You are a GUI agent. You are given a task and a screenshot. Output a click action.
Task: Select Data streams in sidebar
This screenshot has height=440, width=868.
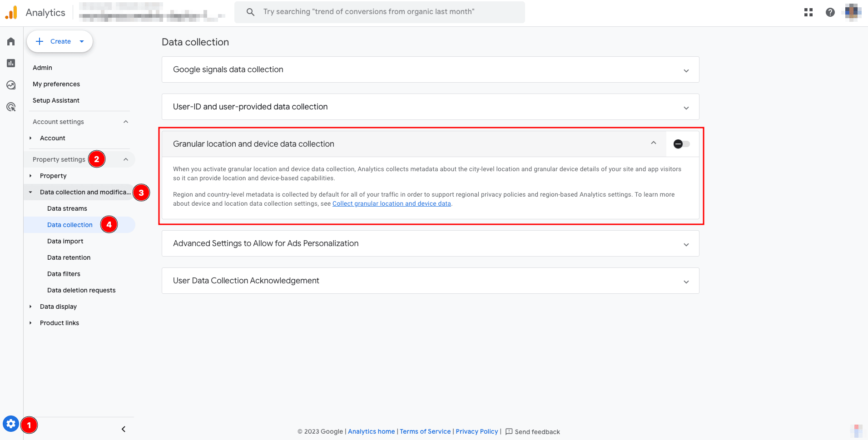tap(67, 208)
